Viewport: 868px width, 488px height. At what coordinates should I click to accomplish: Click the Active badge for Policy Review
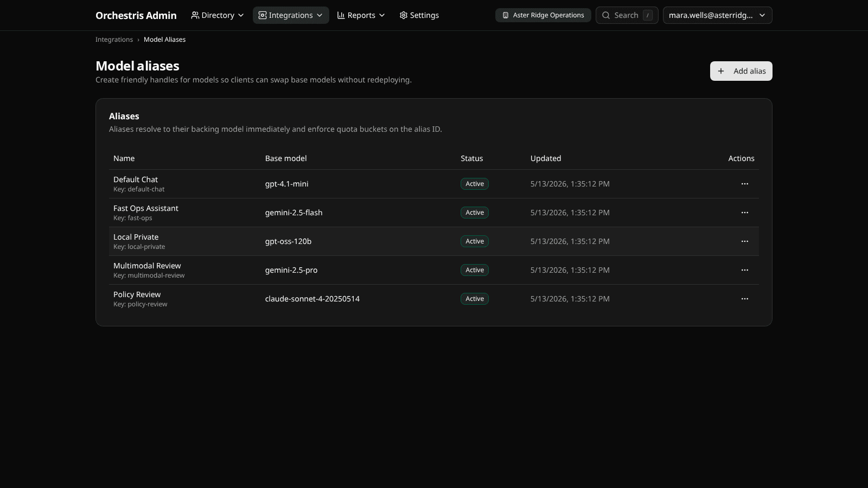pos(475,299)
